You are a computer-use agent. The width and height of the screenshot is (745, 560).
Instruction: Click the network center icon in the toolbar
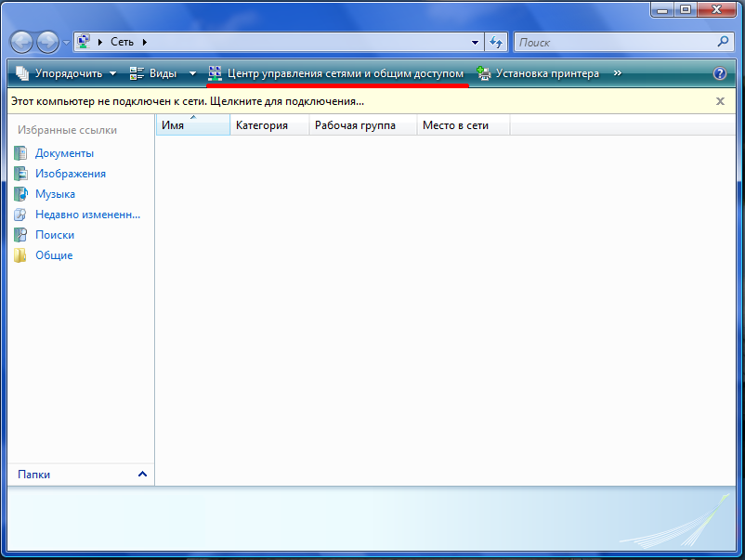(215, 73)
